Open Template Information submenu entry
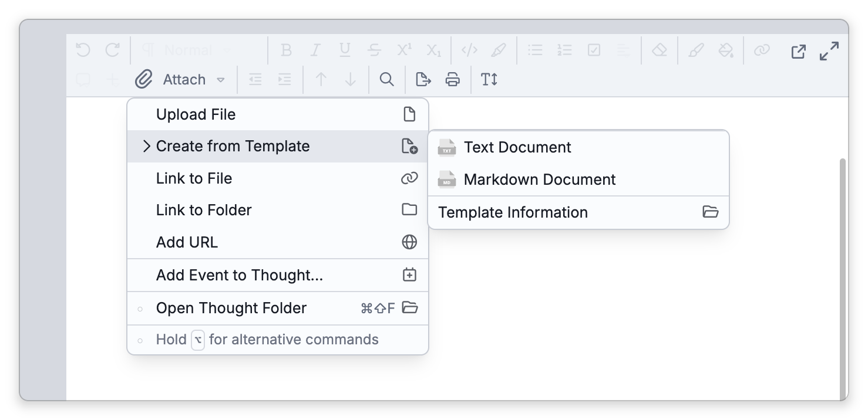 [x=578, y=212]
